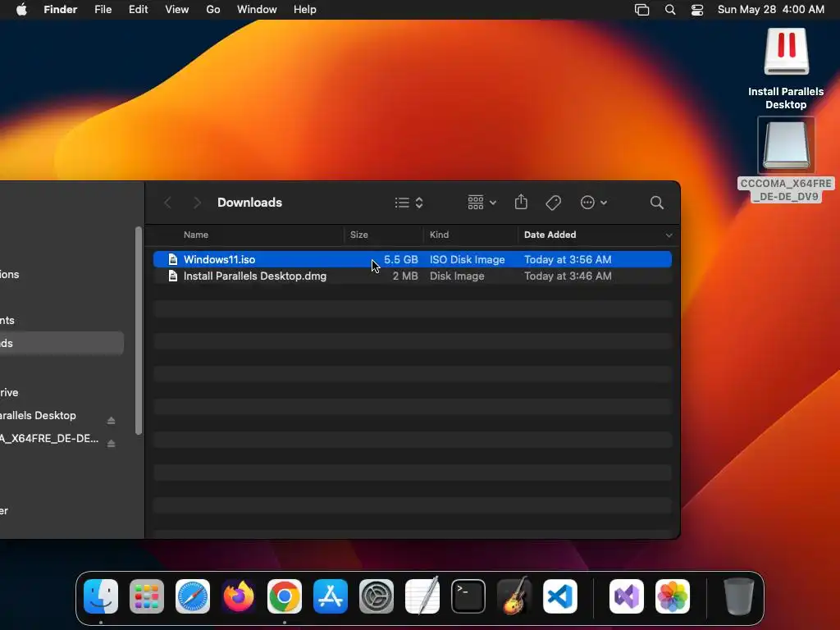This screenshot has width=840, height=630.
Task: Click the 5.5 GB size value
Action: click(400, 259)
